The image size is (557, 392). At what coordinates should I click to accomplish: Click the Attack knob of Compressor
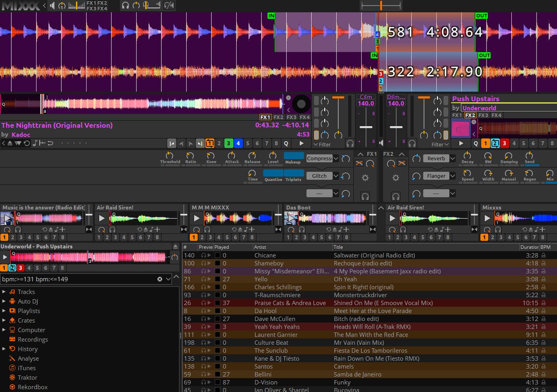pos(232,155)
